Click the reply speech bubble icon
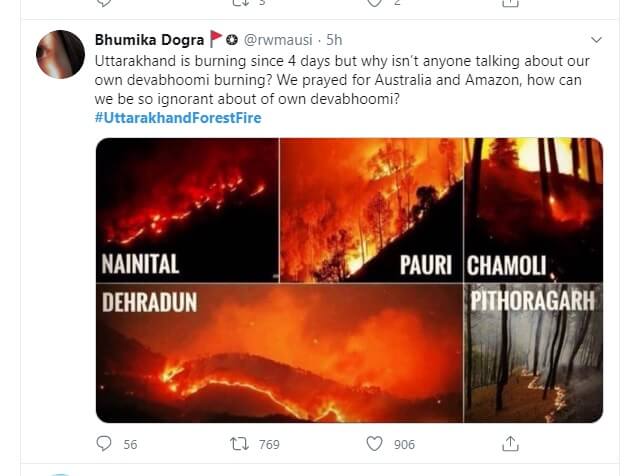 pos(104,443)
